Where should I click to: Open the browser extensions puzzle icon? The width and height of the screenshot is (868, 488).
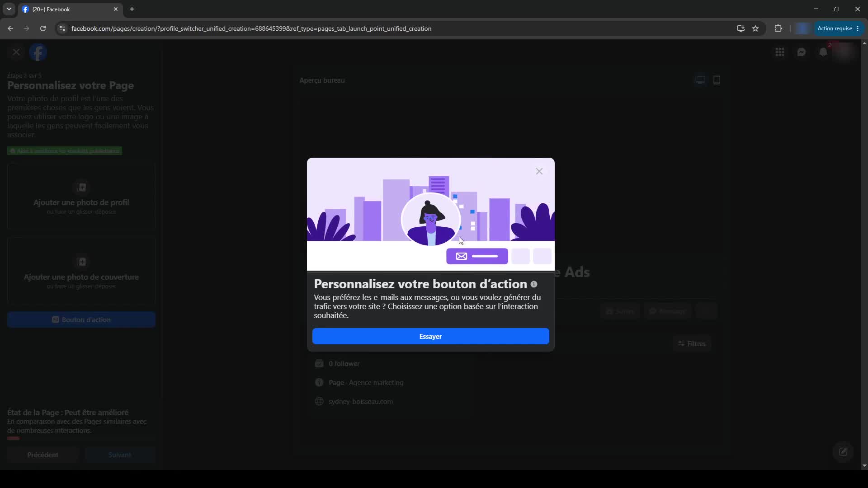[x=778, y=28]
